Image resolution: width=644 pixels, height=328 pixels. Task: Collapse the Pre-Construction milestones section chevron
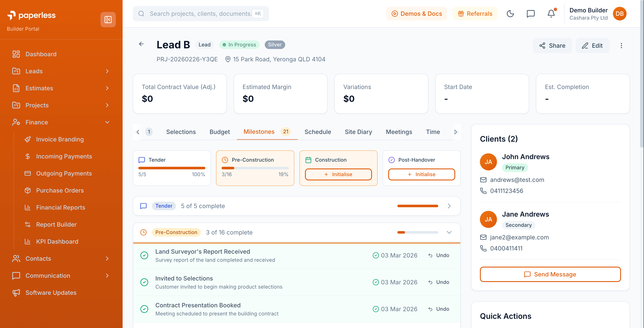coord(449,232)
